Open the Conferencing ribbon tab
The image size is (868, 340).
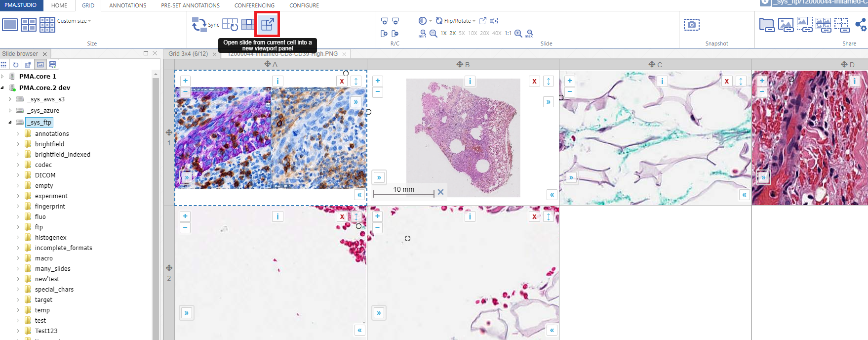coord(254,5)
